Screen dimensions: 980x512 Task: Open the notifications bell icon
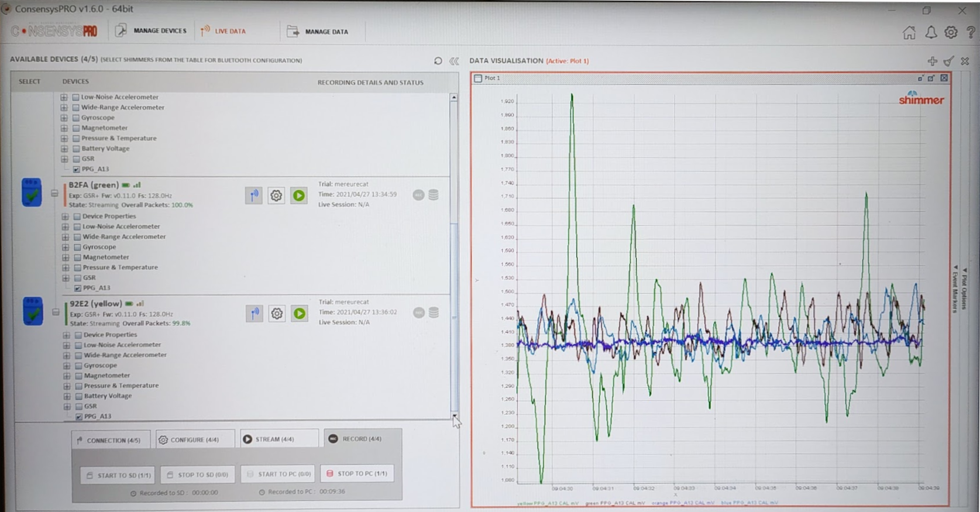pyautogui.click(x=930, y=33)
